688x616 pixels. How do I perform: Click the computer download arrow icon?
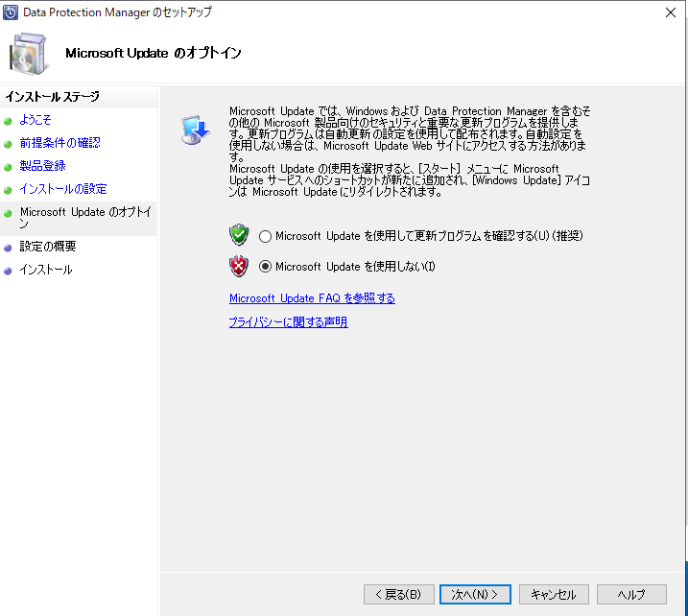196,130
